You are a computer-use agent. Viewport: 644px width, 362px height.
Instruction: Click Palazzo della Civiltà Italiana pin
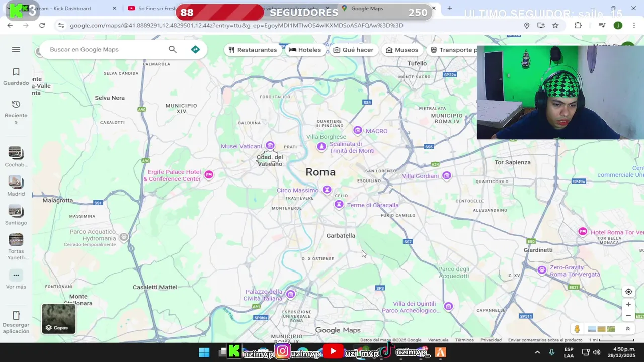coord(290,294)
